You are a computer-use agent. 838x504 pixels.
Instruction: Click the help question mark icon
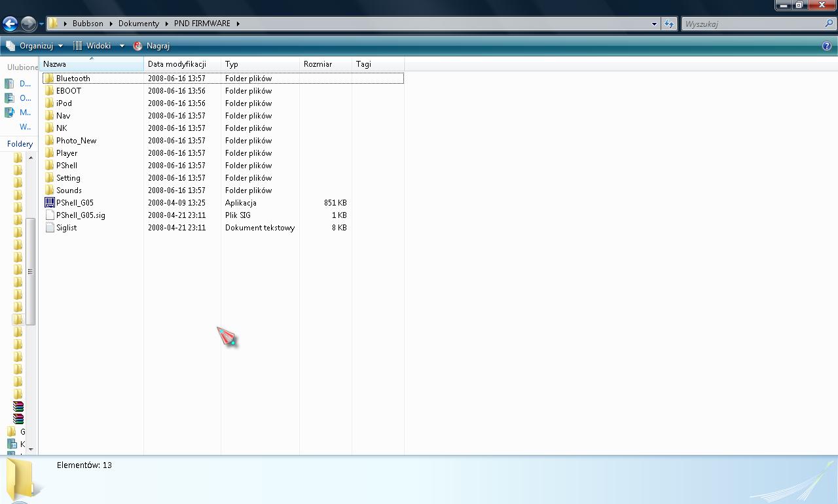[828, 46]
